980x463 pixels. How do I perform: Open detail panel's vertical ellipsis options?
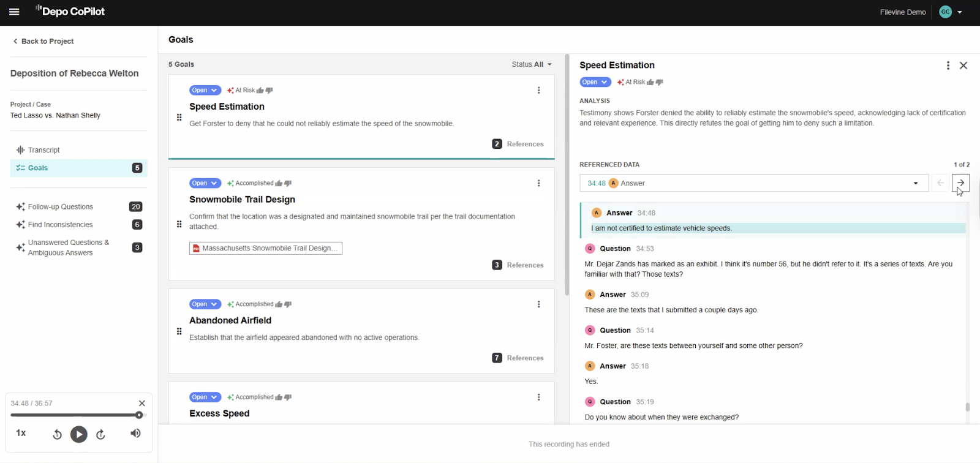(x=948, y=66)
